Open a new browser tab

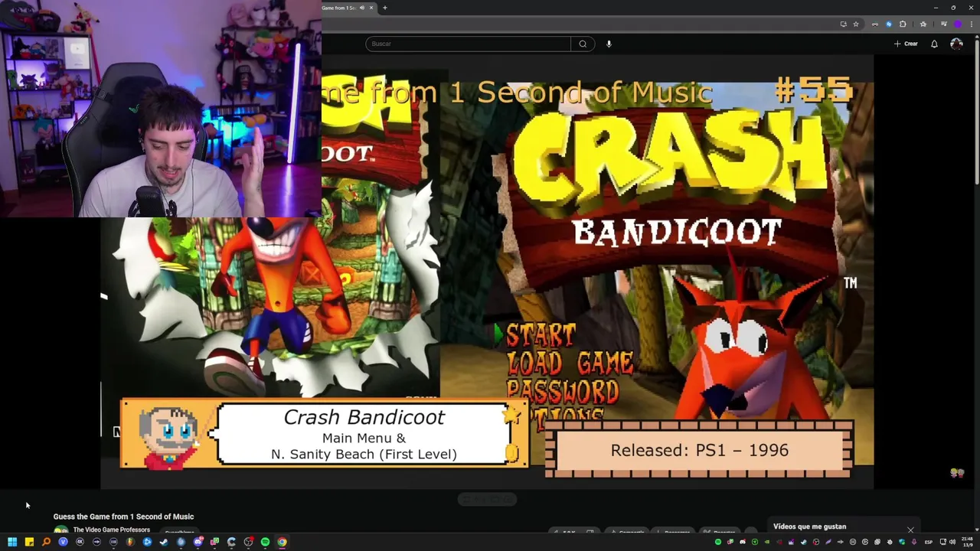point(385,8)
